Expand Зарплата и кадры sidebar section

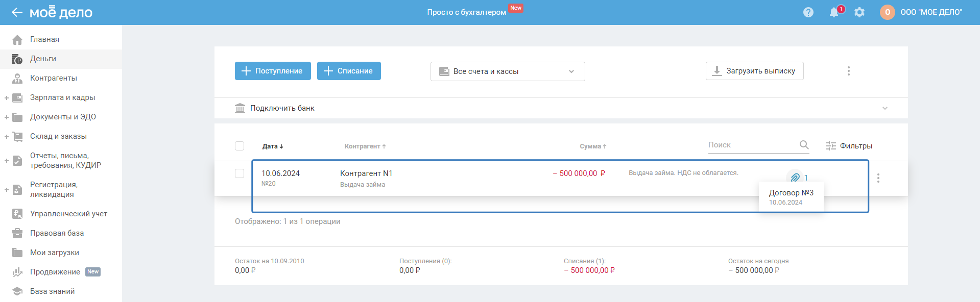7,97
